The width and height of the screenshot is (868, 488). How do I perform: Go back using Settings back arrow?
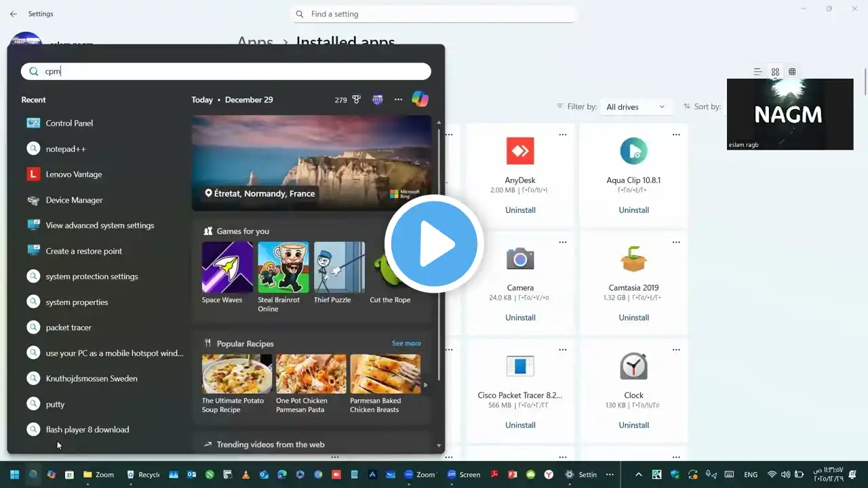point(14,14)
